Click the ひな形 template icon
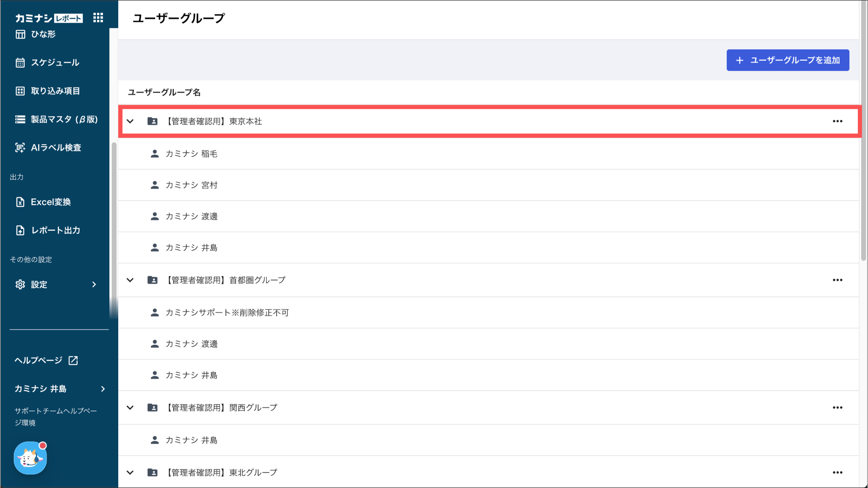The width and height of the screenshot is (868, 488). (20, 34)
